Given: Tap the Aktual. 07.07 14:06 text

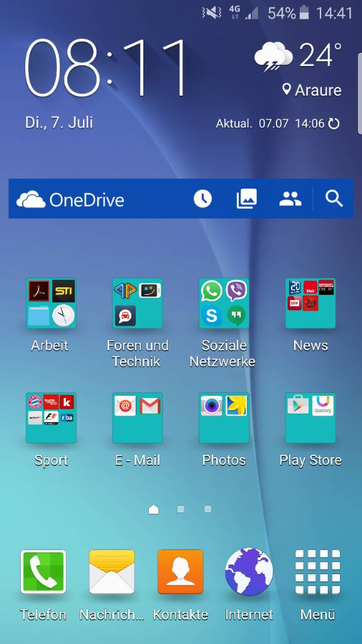Looking at the screenshot, I should click(270, 123).
